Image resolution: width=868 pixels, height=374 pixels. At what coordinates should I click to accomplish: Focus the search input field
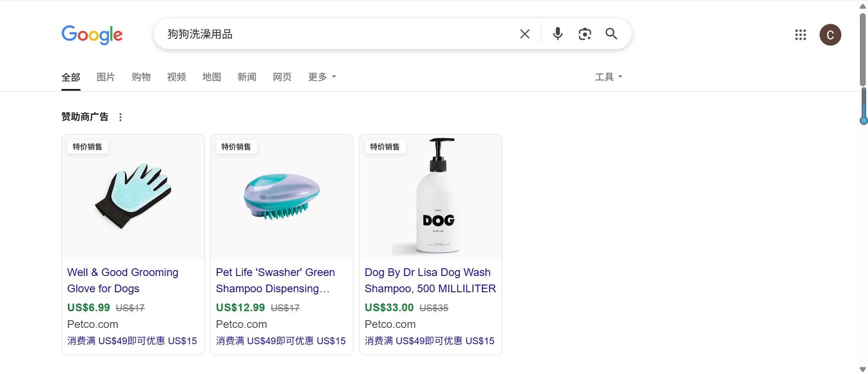pos(339,34)
